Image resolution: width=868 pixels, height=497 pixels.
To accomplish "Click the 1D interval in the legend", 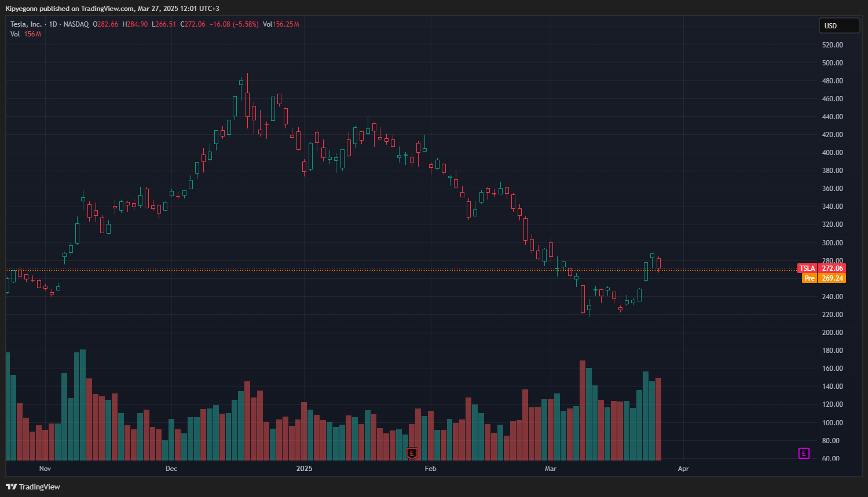I will pyautogui.click(x=53, y=24).
